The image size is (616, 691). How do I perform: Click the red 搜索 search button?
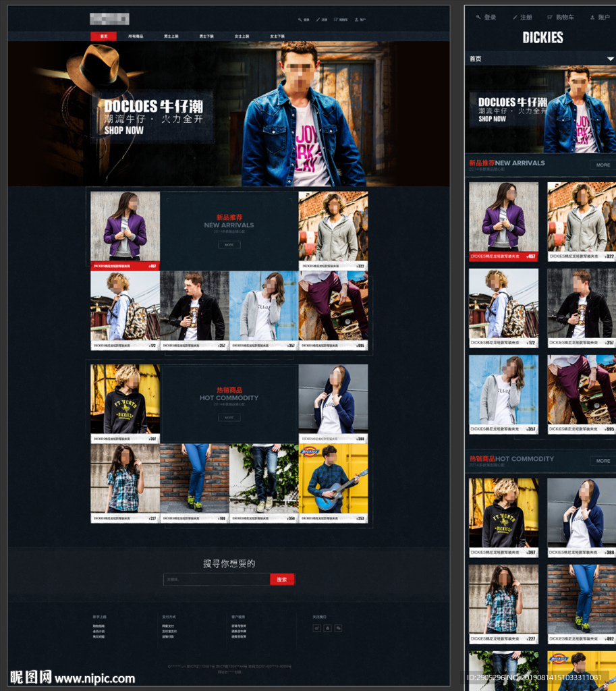click(x=282, y=580)
